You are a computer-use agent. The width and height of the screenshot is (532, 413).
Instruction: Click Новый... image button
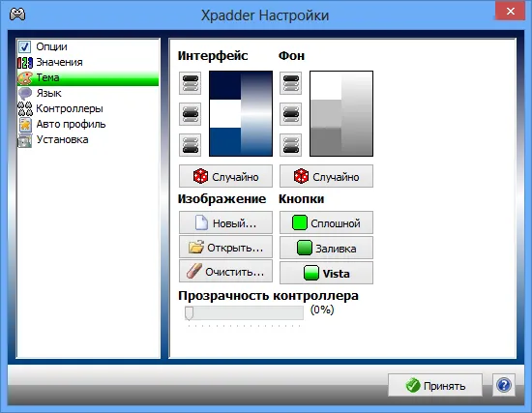click(225, 222)
